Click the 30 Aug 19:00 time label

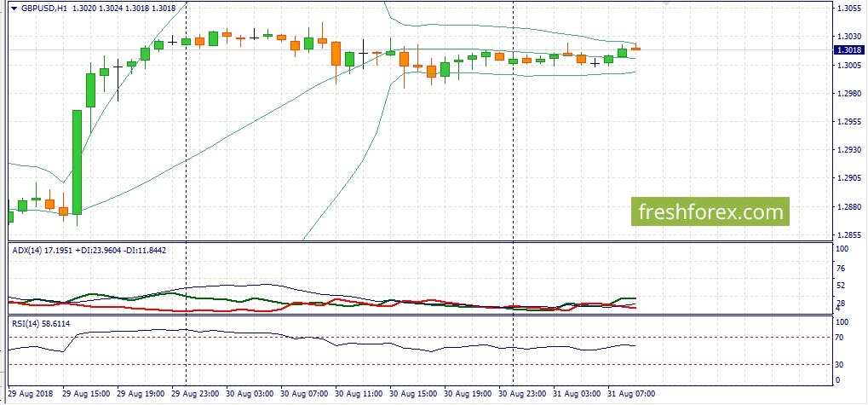(x=468, y=394)
